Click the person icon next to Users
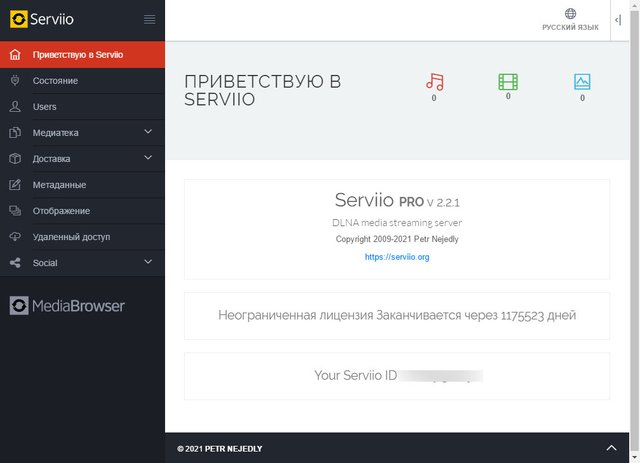Viewport: 640px width, 463px height. pyautogui.click(x=15, y=107)
